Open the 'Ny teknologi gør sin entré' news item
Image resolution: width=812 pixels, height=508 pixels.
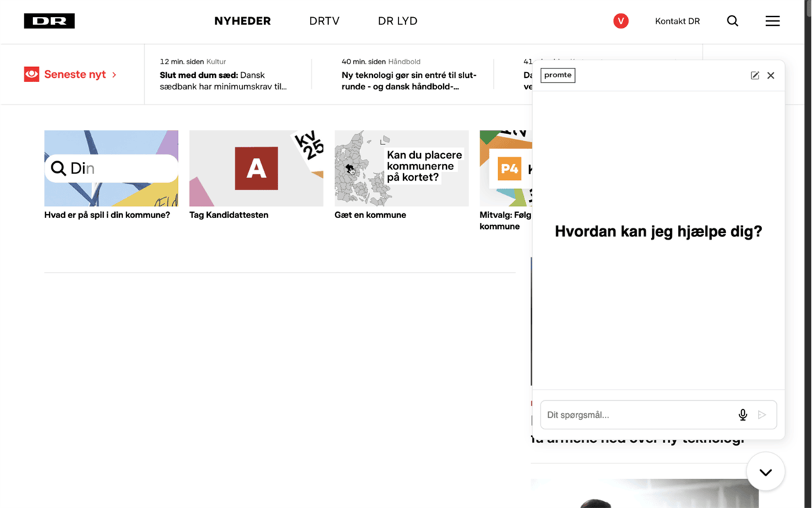[409, 81]
